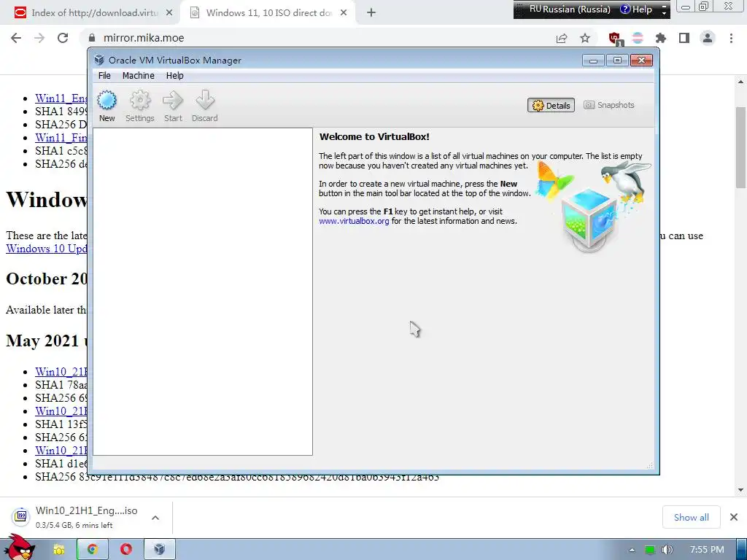Click the first Win10_21 link under May 2021
This screenshot has height=560, width=747.
pos(61,371)
